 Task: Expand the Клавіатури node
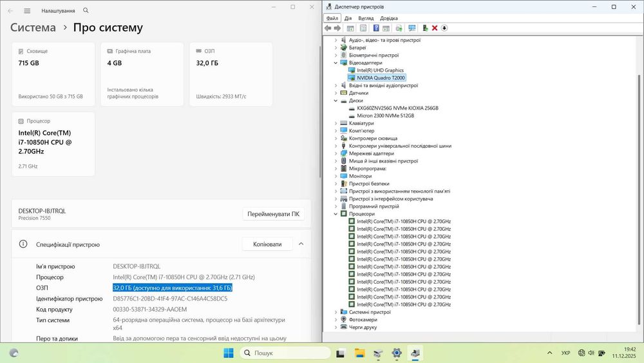(336, 123)
